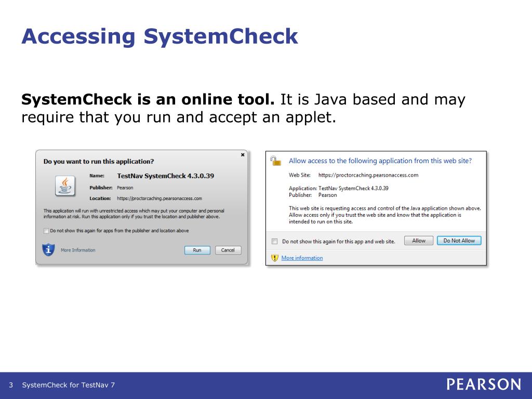Click the slide number 3 in footer
Screen dimensions: 532x399
click(x=11, y=385)
